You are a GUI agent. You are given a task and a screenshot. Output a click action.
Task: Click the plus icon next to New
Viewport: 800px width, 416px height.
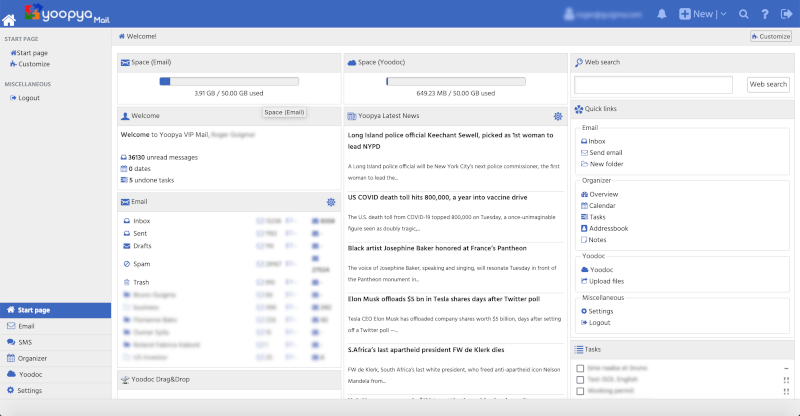coord(685,14)
